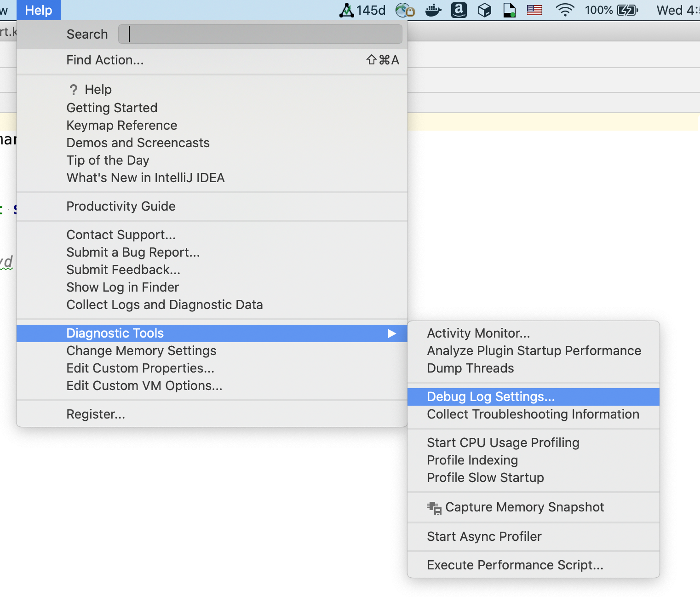Check Wi-Fi status from the menu bar

click(565, 10)
